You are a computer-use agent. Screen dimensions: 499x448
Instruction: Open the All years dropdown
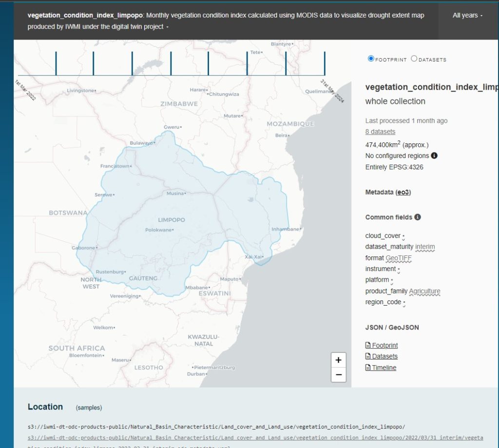pos(467,16)
